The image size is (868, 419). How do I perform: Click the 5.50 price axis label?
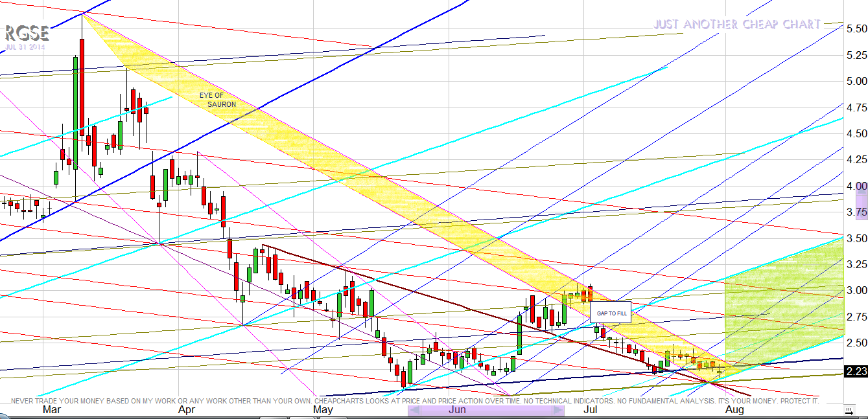[x=856, y=29]
